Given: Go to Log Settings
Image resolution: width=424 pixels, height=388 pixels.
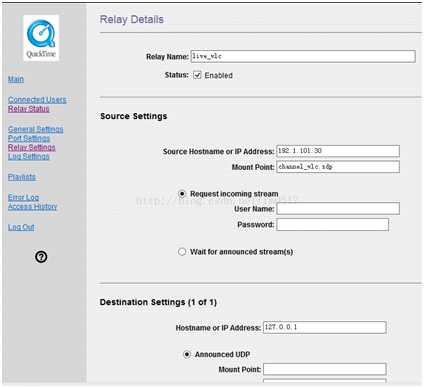Looking at the screenshot, I should [x=28, y=156].
